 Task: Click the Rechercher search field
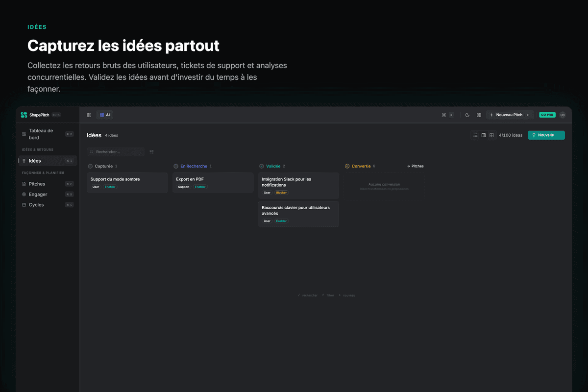116,152
